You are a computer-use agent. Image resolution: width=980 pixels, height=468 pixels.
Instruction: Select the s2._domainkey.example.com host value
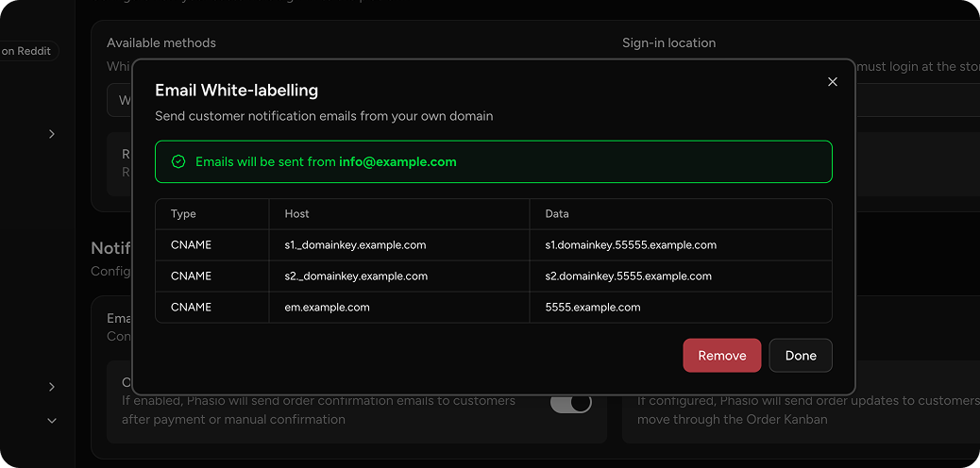(356, 276)
